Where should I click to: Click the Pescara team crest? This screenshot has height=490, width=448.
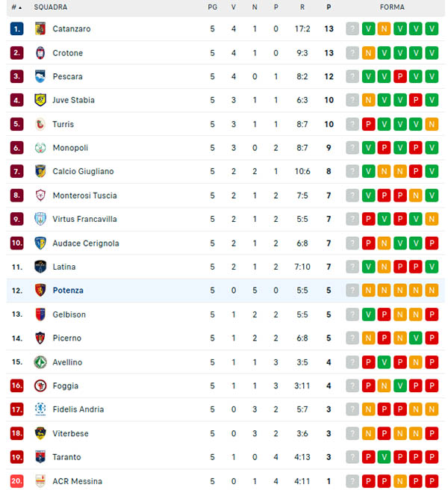click(40, 77)
